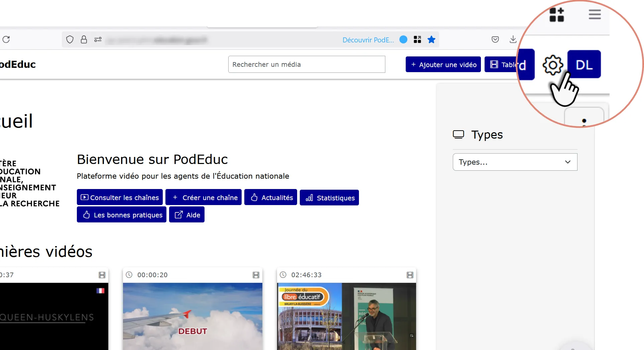
Task: Click the blurred URL in address bar
Action: point(156,40)
